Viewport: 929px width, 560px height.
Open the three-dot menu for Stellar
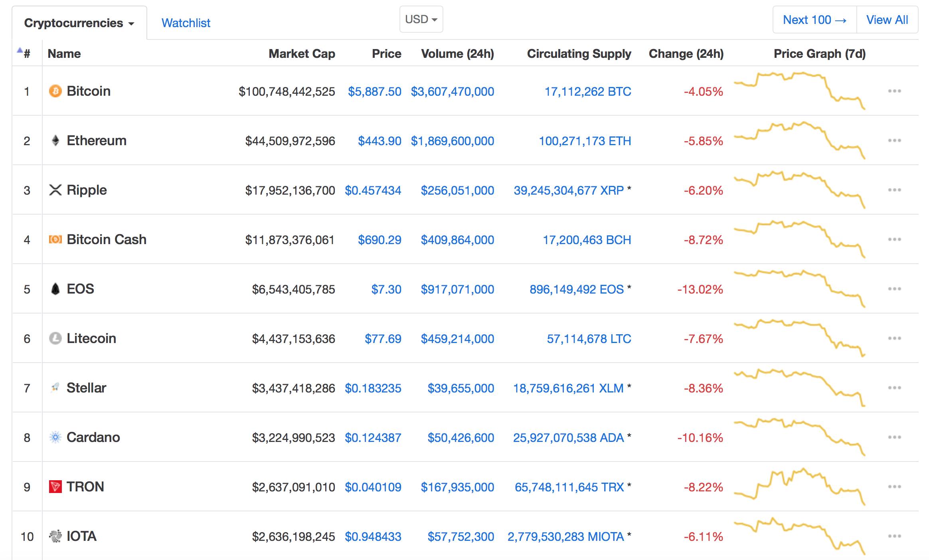pos(894,388)
